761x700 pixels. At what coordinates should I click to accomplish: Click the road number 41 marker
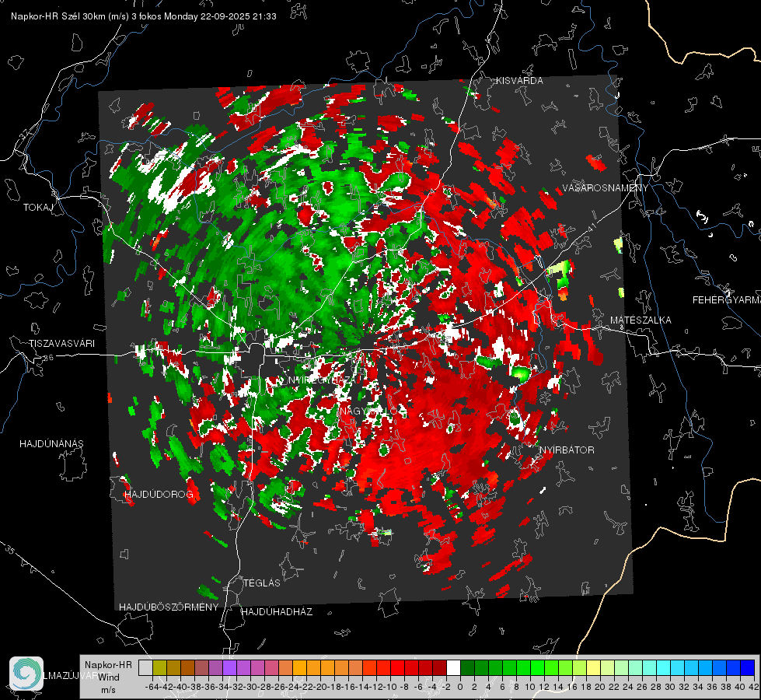[590, 229]
